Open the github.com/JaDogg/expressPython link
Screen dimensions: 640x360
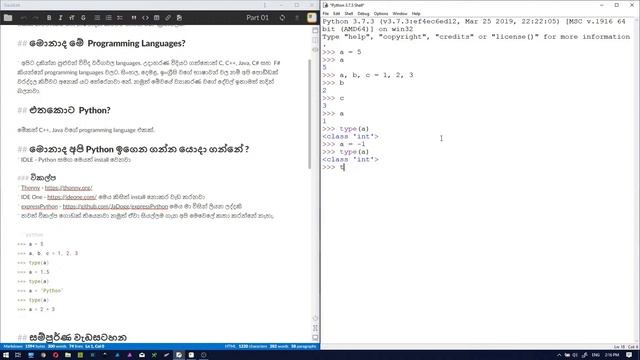click(x=115, y=207)
